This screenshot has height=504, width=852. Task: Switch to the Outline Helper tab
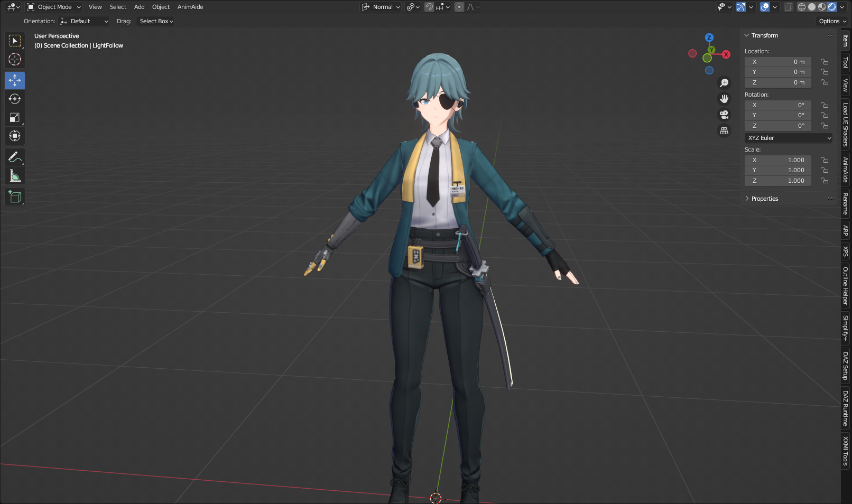[x=846, y=286]
